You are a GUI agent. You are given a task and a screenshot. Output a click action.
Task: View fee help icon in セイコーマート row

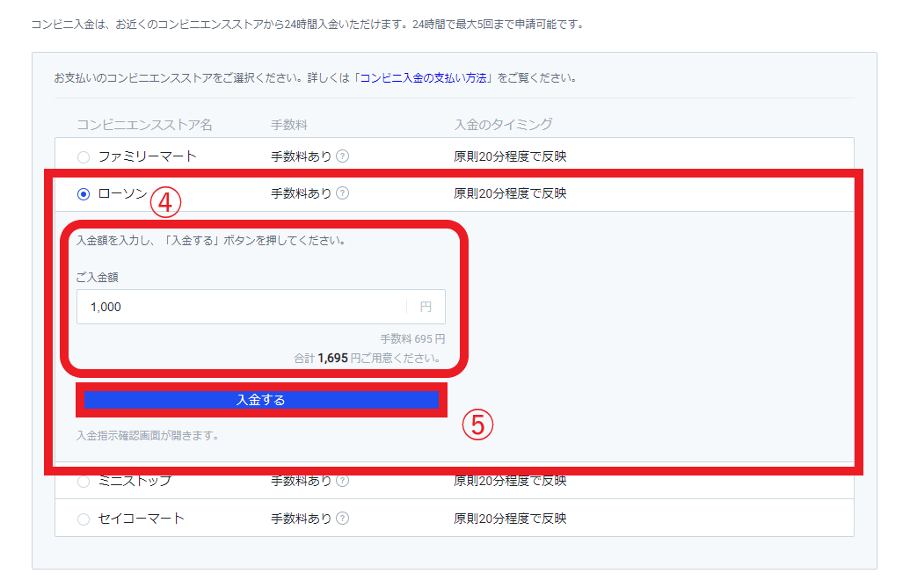(x=343, y=519)
